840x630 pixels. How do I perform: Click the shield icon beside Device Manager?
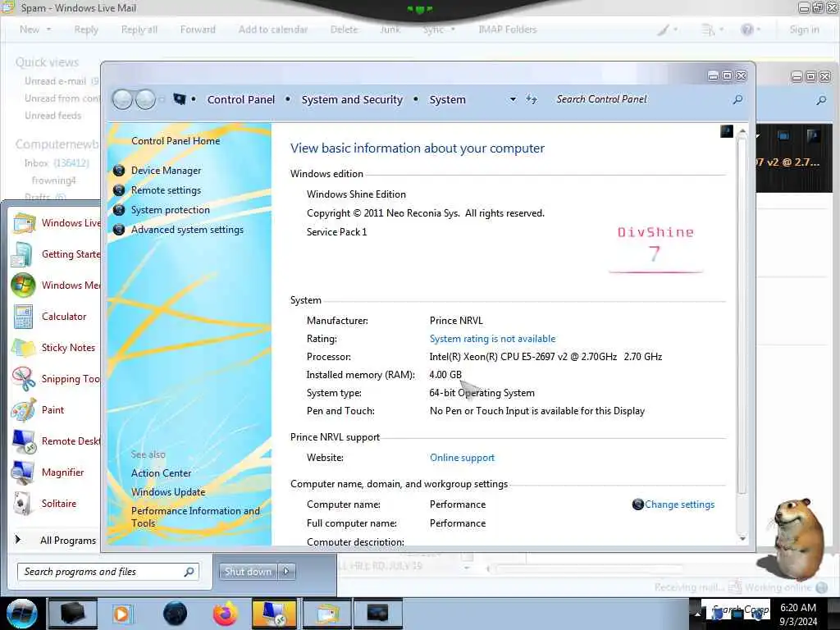tap(119, 171)
